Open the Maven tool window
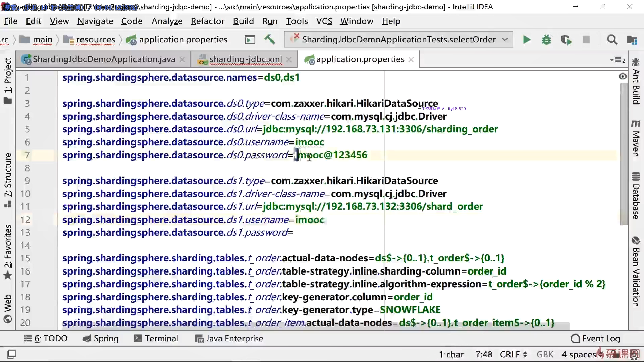The image size is (644, 362). click(635, 138)
